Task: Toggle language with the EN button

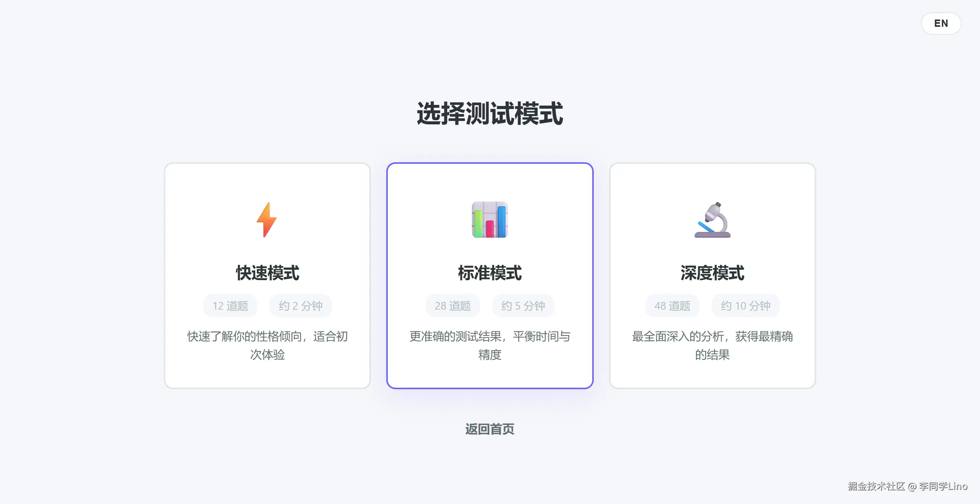Action: click(941, 23)
